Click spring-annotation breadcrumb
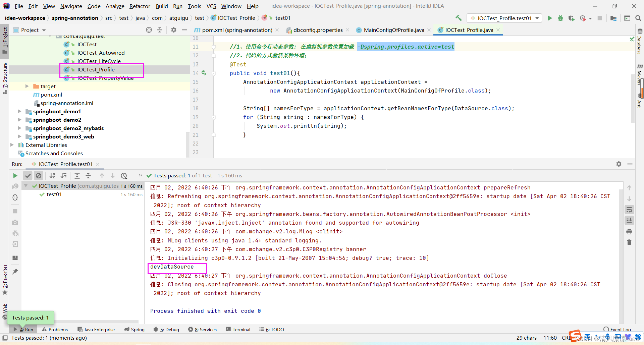 [75, 18]
